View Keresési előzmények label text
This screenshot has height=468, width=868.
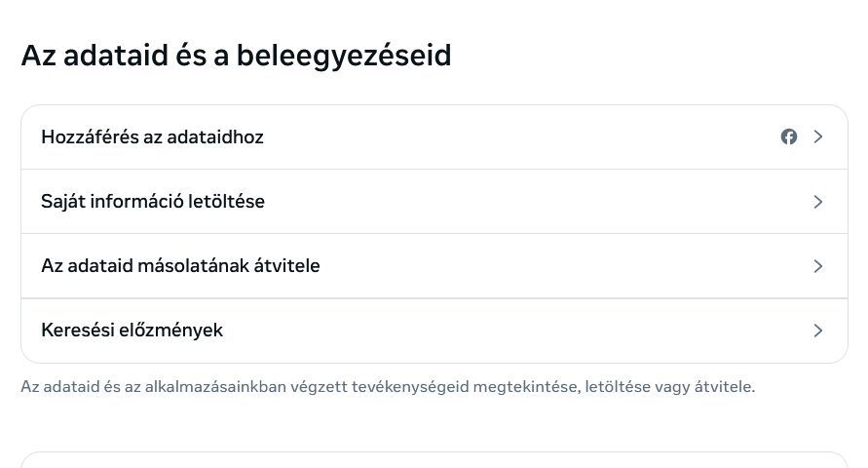[x=132, y=331]
